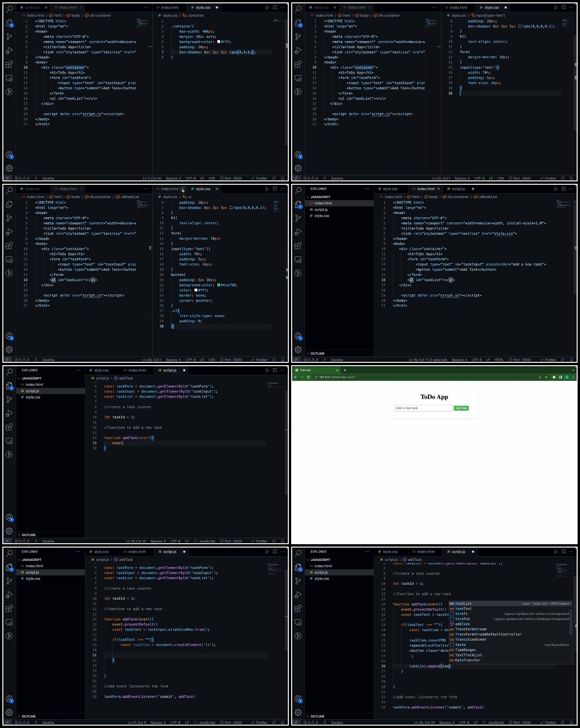
Task: Click Run play icon in window at Ln 15, Col 10
Action: pos(267,370)
